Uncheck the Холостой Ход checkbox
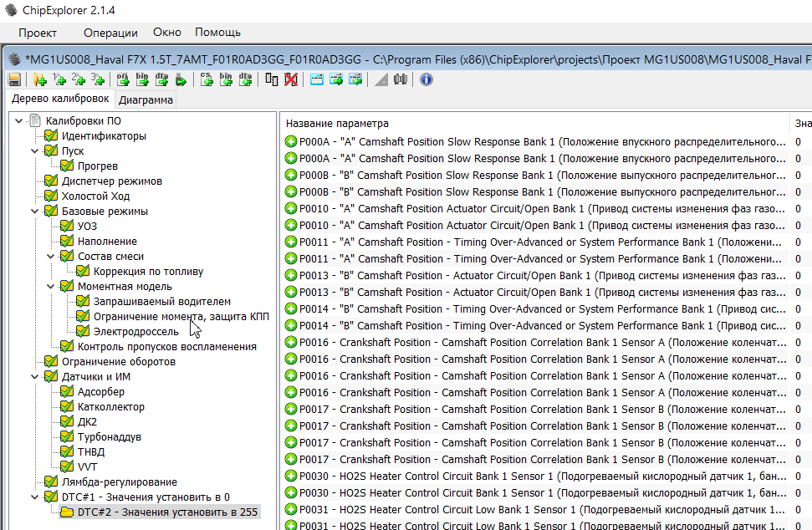 click(x=51, y=196)
